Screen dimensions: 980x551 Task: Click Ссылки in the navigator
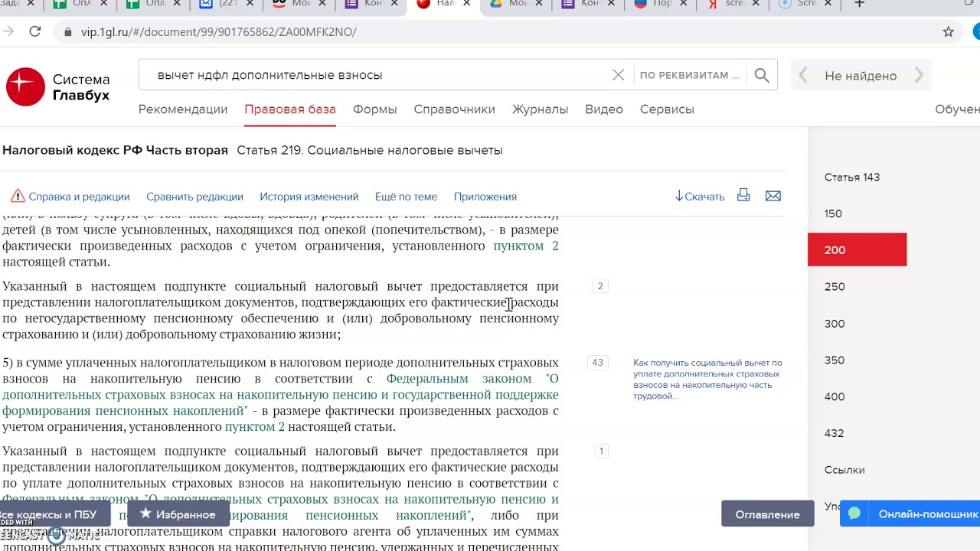[x=844, y=470]
